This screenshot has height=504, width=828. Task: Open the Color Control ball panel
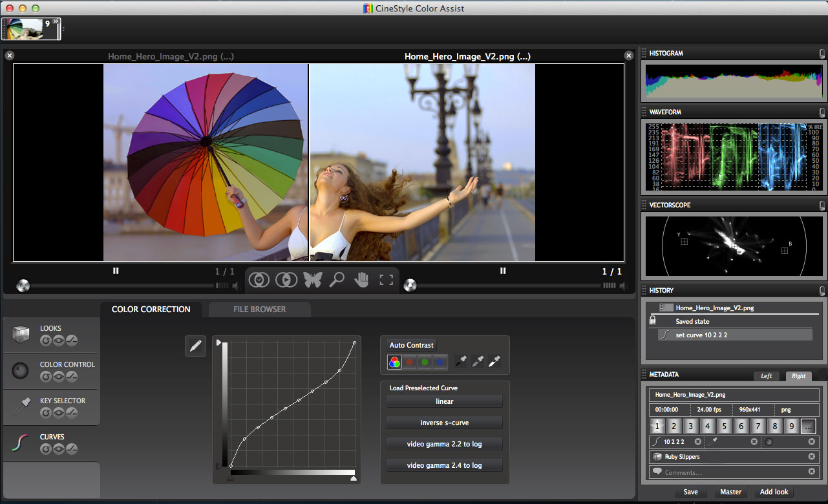click(x=21, y=370)
